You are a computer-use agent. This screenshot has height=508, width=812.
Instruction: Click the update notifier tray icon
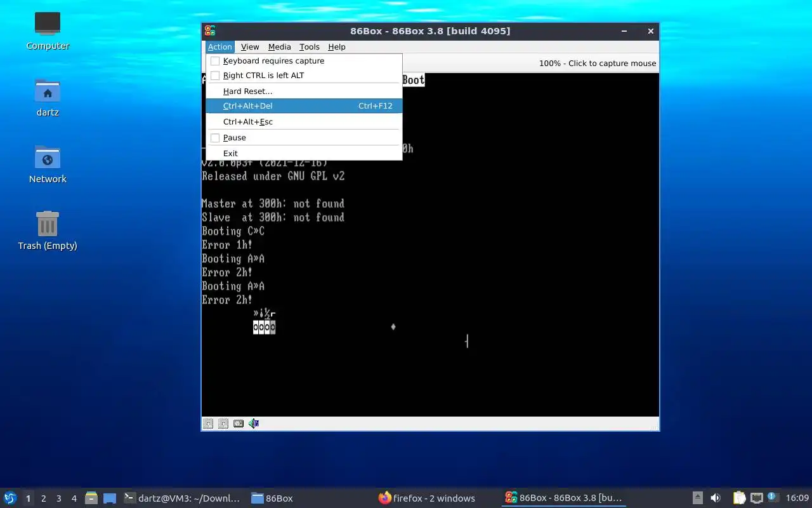point(773,497)
